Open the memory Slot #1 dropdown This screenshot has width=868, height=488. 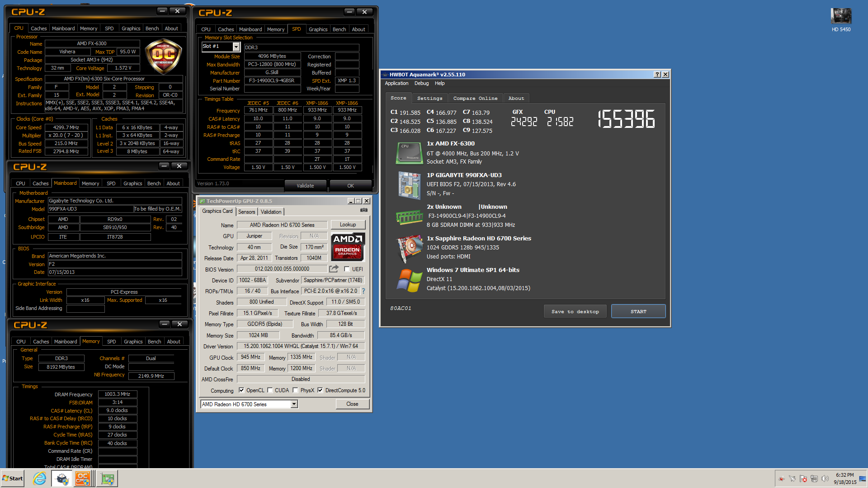point(236,47)
